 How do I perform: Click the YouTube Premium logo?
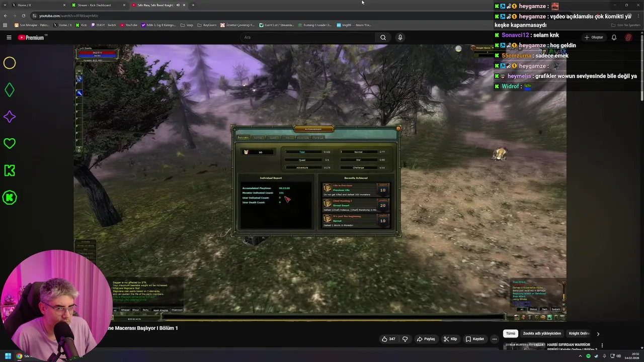[32, 37]
